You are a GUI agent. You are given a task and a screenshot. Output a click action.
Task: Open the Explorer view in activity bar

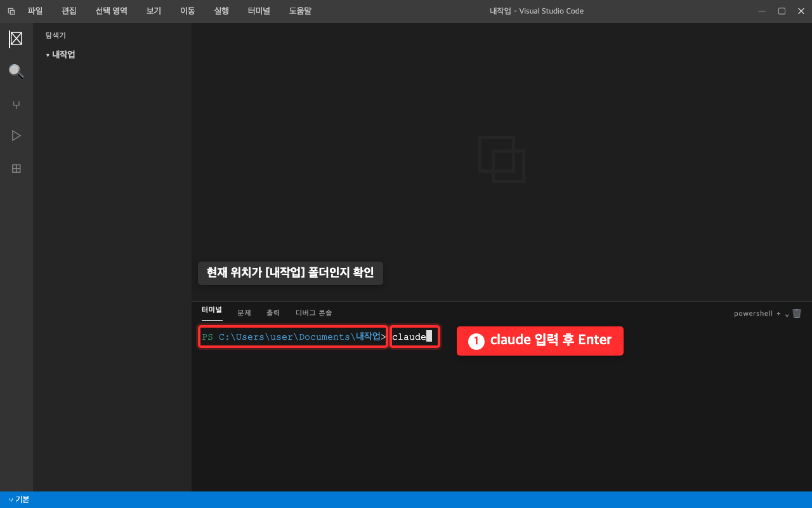pos(16,39)
